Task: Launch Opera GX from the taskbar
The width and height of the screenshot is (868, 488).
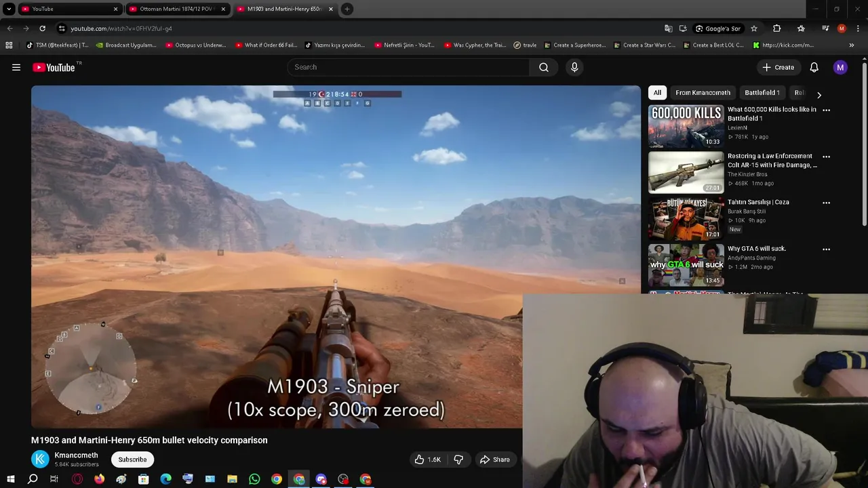Action: (x=77, y=479)
